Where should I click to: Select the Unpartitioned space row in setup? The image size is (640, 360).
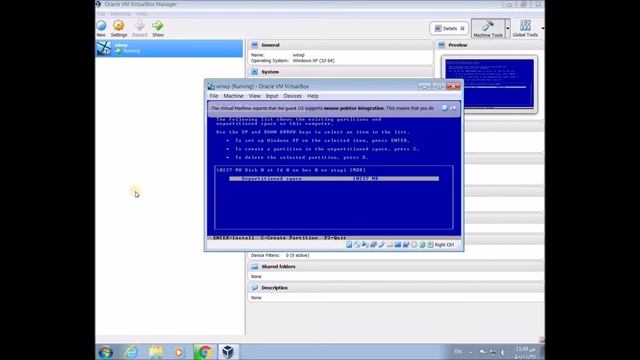[x=334, y=178]
